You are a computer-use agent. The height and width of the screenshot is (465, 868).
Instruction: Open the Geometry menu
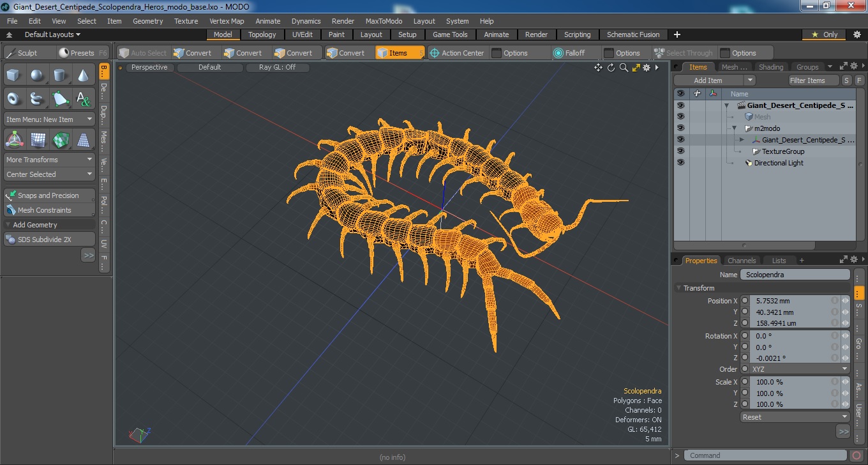click(147, 21)
